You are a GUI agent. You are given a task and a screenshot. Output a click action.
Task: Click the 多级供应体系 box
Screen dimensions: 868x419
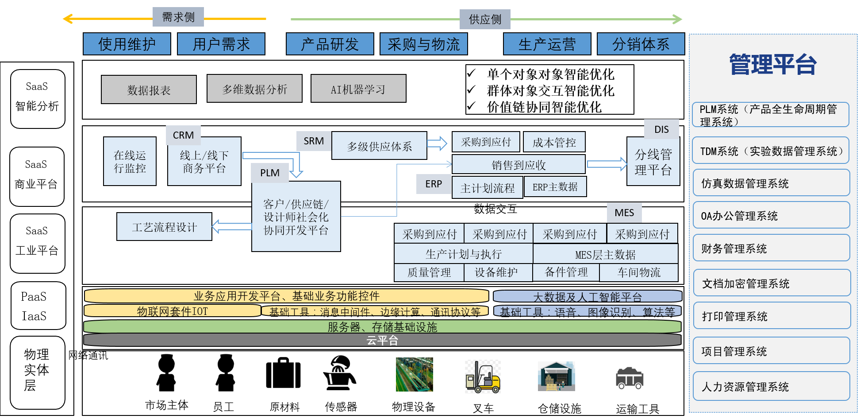[x=379, y=146]
